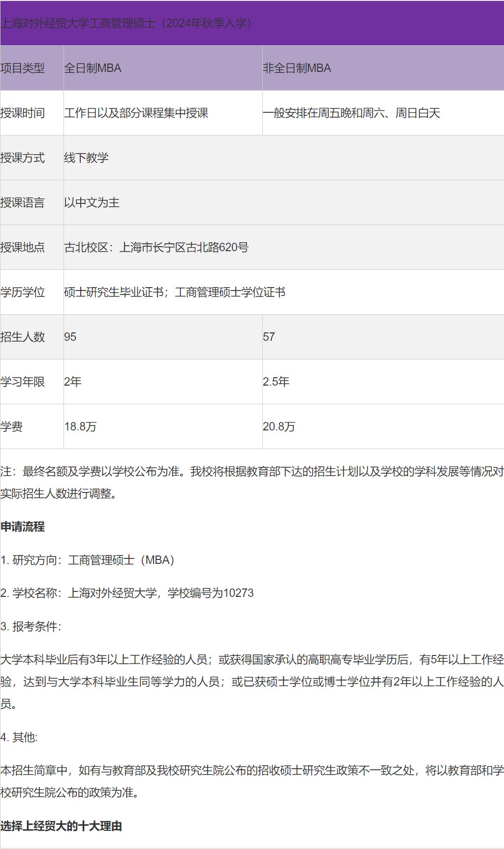This screenshot has width=504, height=849.
Task: Click the line 4. 其他
Action: point(19,737)
